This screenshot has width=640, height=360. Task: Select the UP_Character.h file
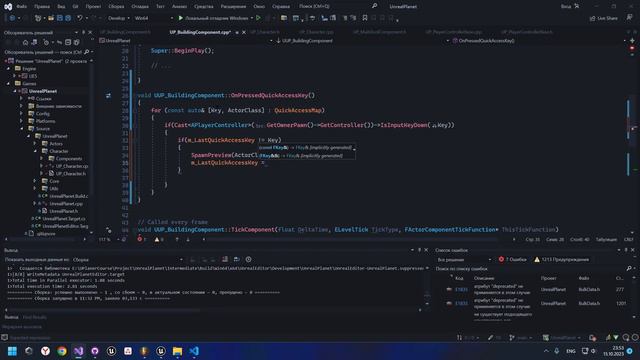[x=71, y=173]
